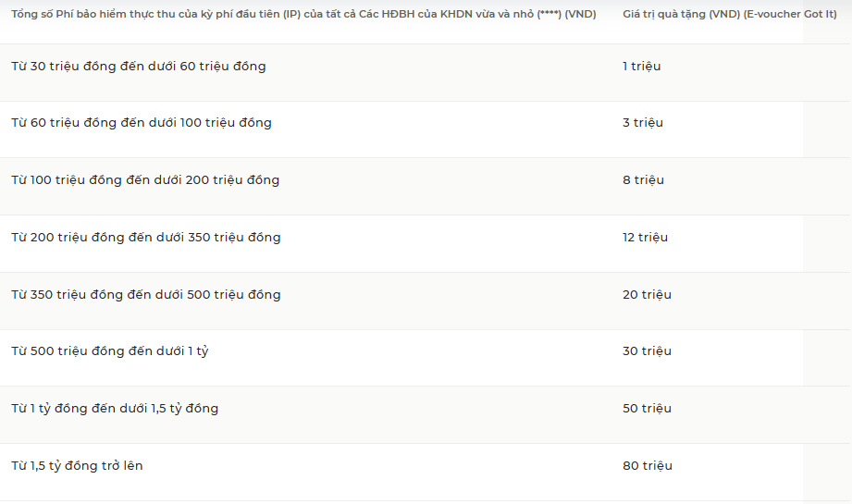The height and width of the screenshot is (504, 852).
Task: Select the '20 triệu' gift value
Action: [648, 295]
